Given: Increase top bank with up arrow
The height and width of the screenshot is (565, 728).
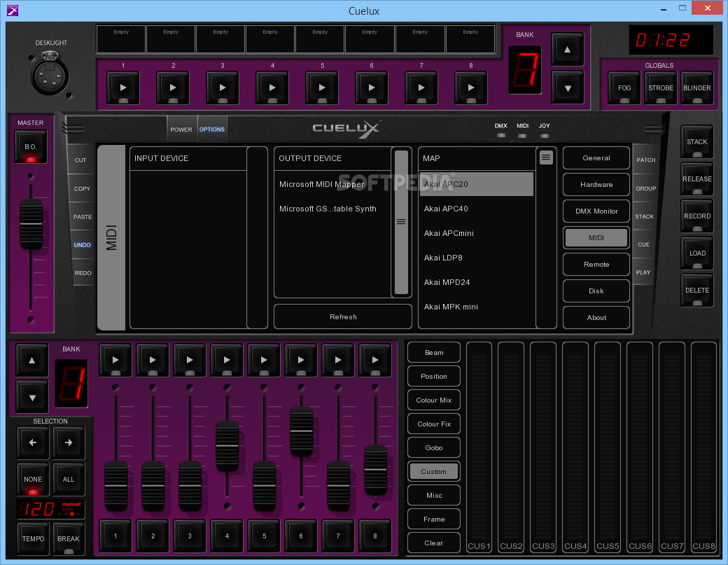Looking at the screenshot, I should coord(568,50).
